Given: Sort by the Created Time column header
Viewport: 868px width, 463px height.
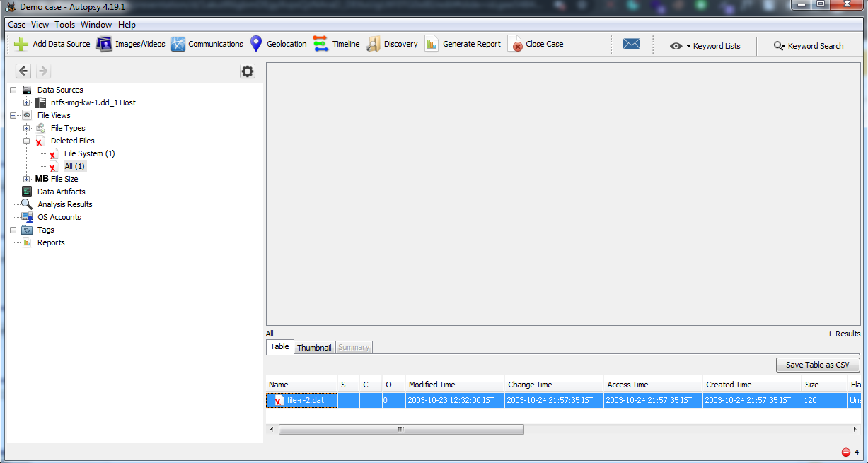Looking at the screenshot, I should [x=752, y=385].
